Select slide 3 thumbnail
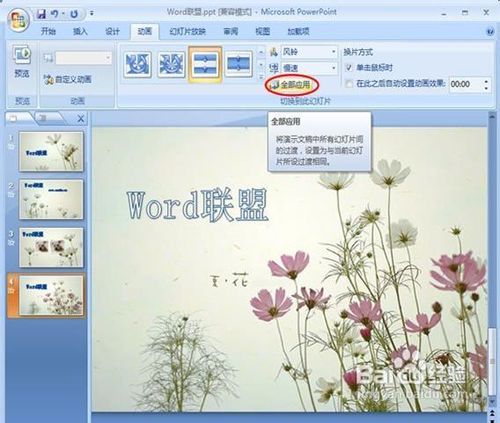Screen dimensions: 500x423 pyautogui.click(x=51, y=247)
